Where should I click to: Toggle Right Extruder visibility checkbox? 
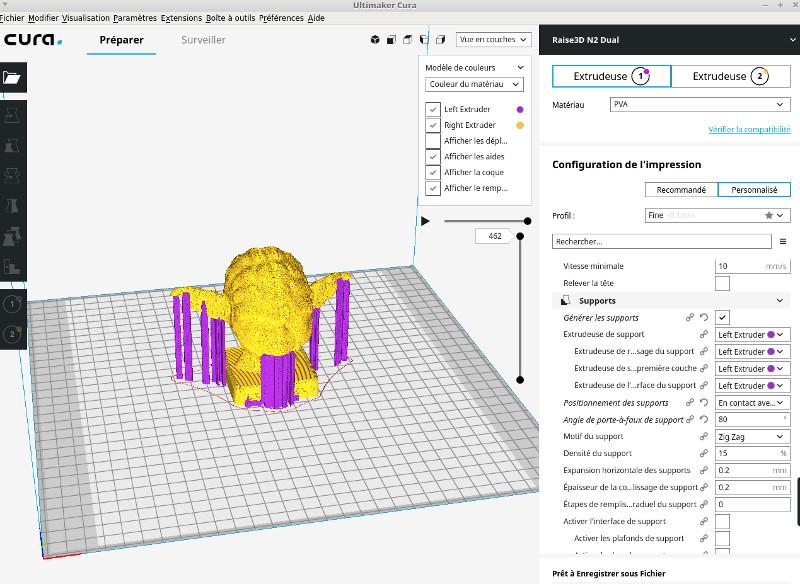click(433, 125)
